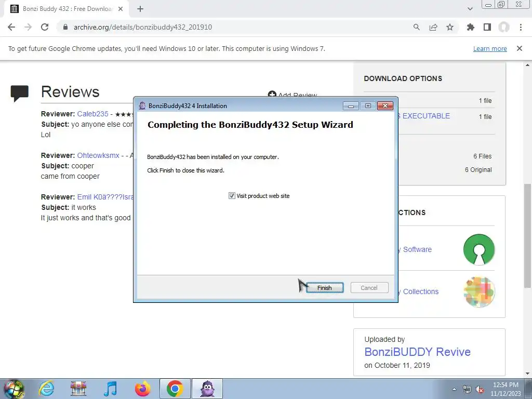Viewport: 532px width, 399px height.
Task: Open the third pinned taskbar app icon
Action: [78, 389]
